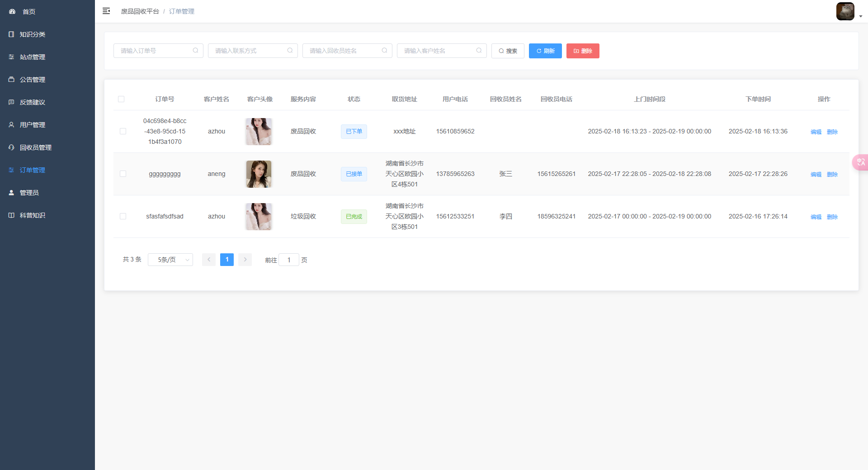Open 回收员管理 menu item
Image resolution: width=868 pixels, height=470 pixels.
click(47, 147)
